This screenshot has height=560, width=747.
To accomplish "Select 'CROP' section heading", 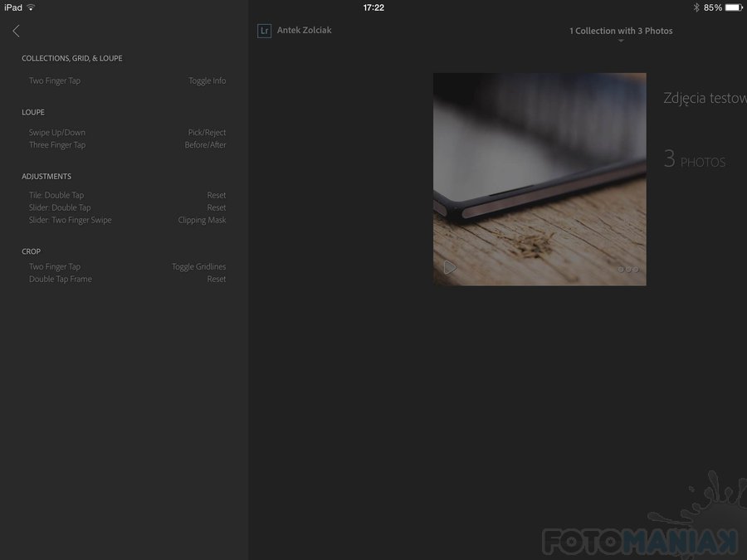I will coord(31,251).
